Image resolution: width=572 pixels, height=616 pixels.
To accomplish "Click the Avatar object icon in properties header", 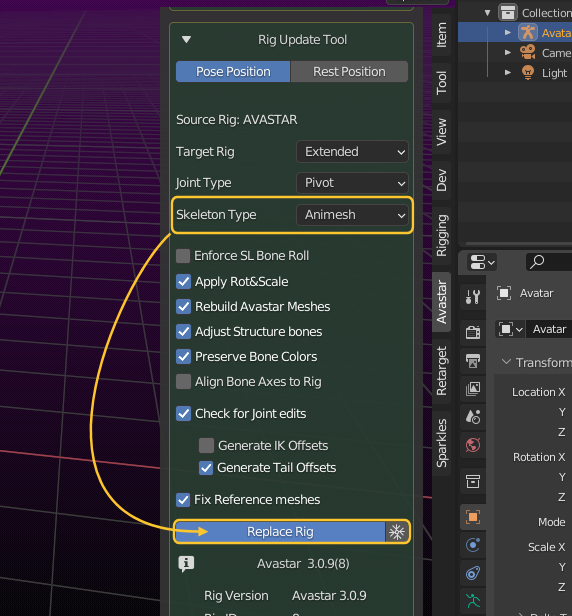I will [504, 293].
